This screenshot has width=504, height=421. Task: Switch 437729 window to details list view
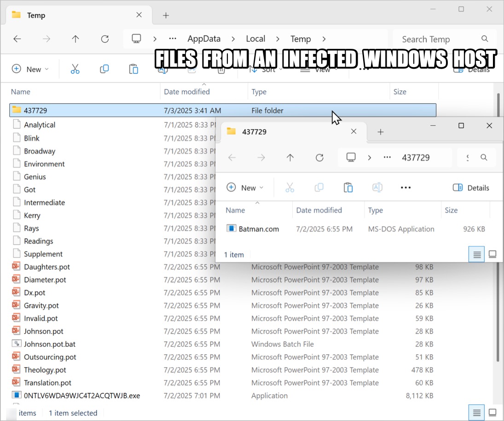477,254
